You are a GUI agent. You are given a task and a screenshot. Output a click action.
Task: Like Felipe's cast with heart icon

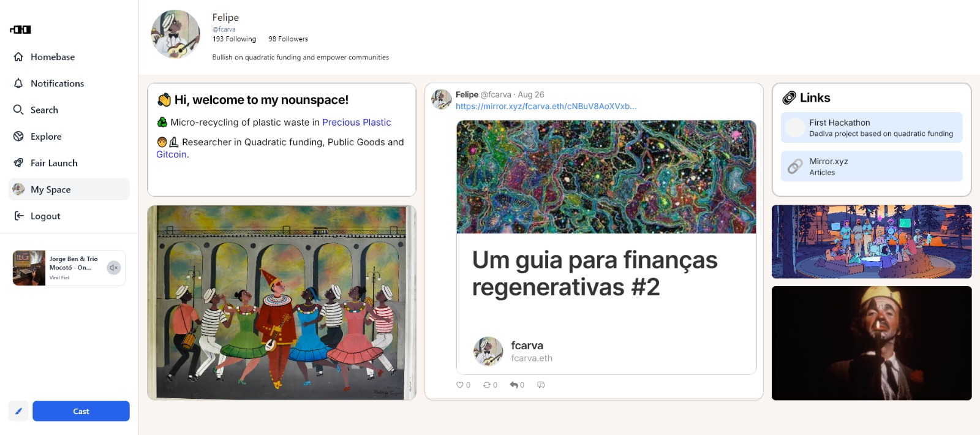pos(460,385)
